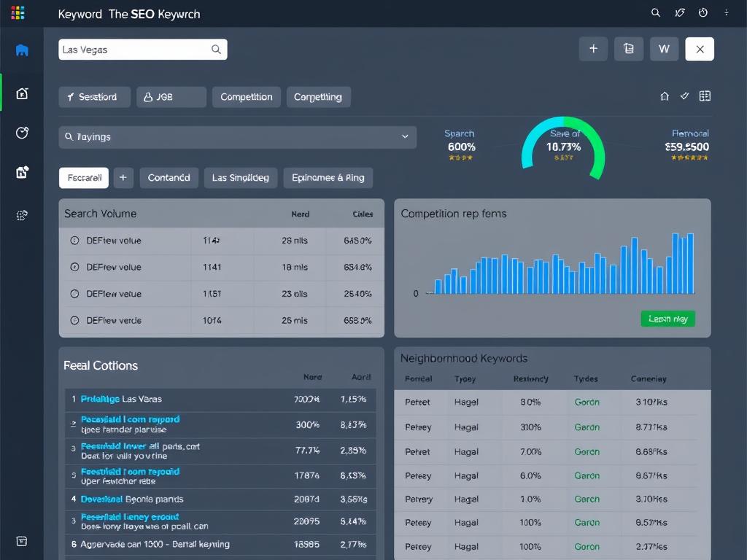
Task: Select the Epinamee & Ring tab
Action: pos(328,177)
